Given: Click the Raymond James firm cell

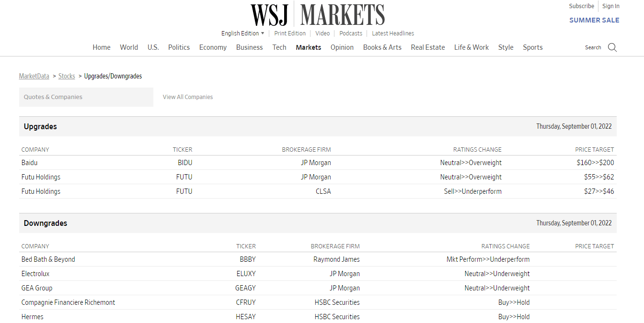Looking at the screenshot, I should [x=336, y=259].
